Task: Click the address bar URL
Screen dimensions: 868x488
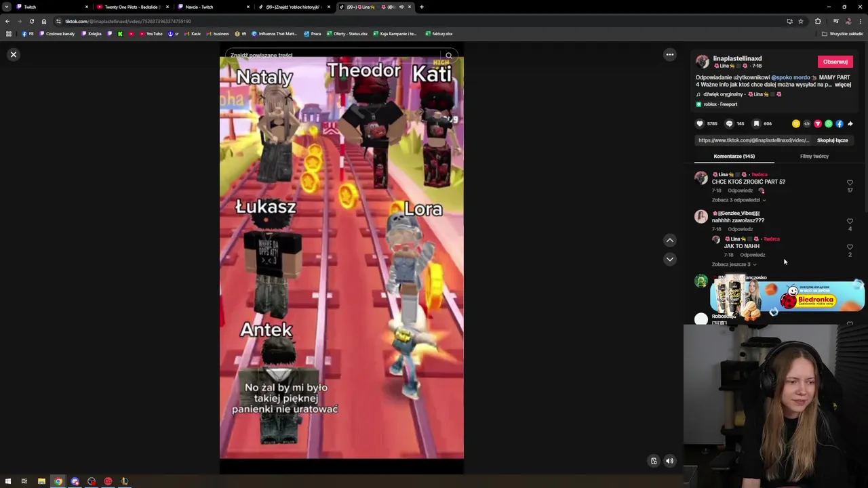Action: point(128,21)
